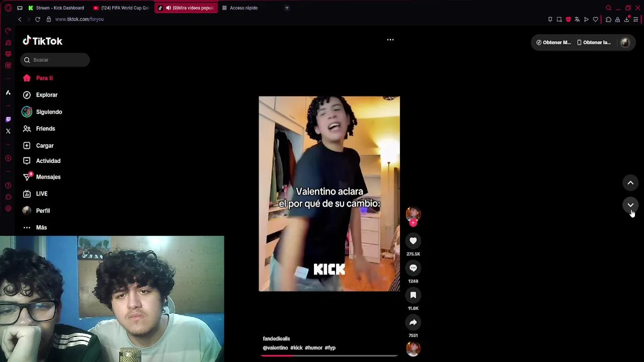
Task: Share the video with arrow icon
Action: (x=413, y=322)
